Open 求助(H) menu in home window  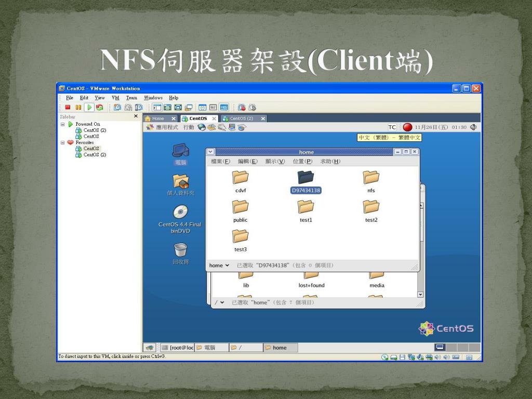(330, 162)
